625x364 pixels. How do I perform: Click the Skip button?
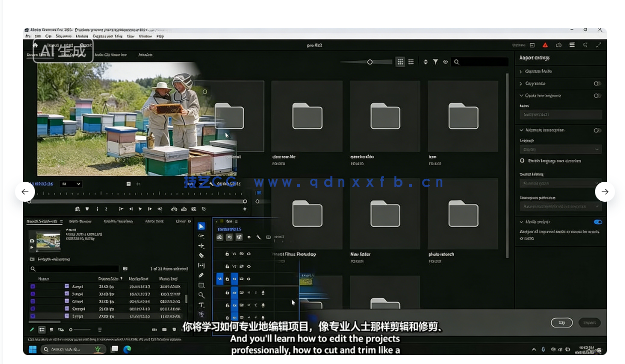click(561, 323)
